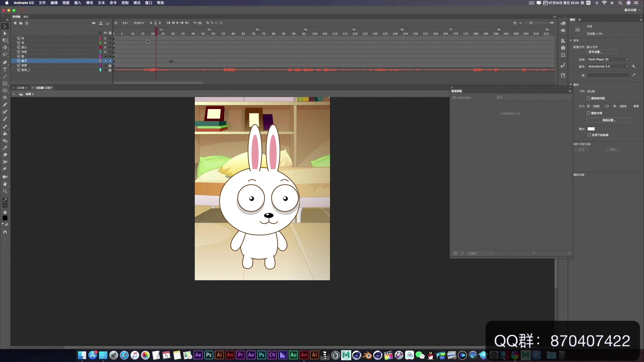Open the timeline panel options menu
This screenshot has height=362, width=644.
tap(554, 16)
